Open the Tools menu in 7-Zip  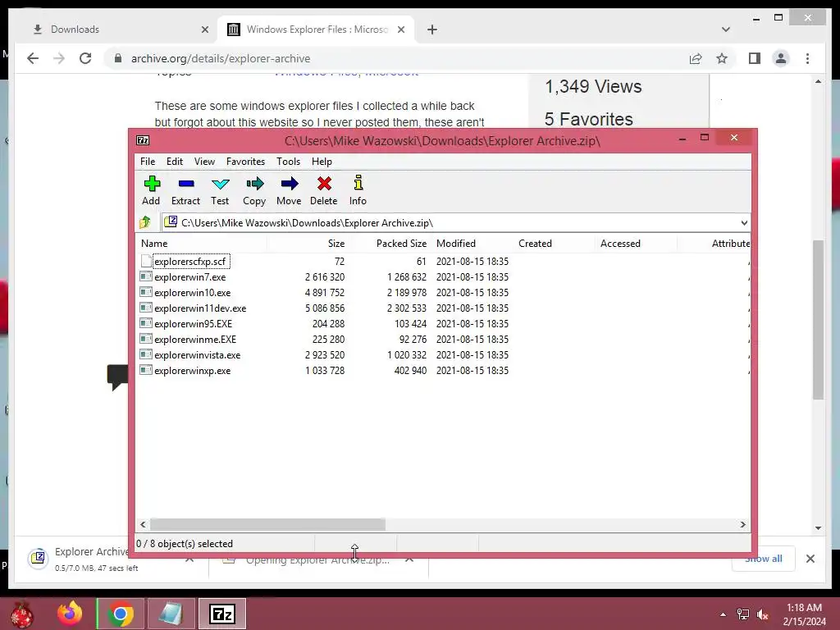click(288, 162)
